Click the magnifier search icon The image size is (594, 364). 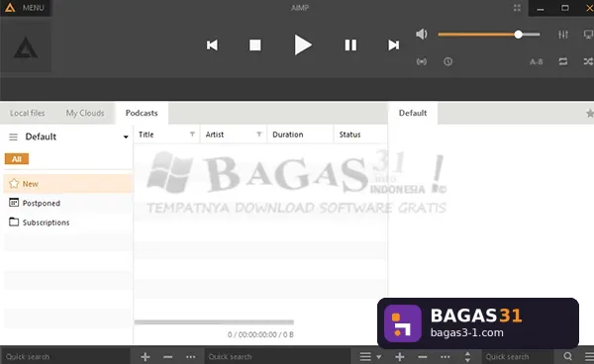[567, 356]
